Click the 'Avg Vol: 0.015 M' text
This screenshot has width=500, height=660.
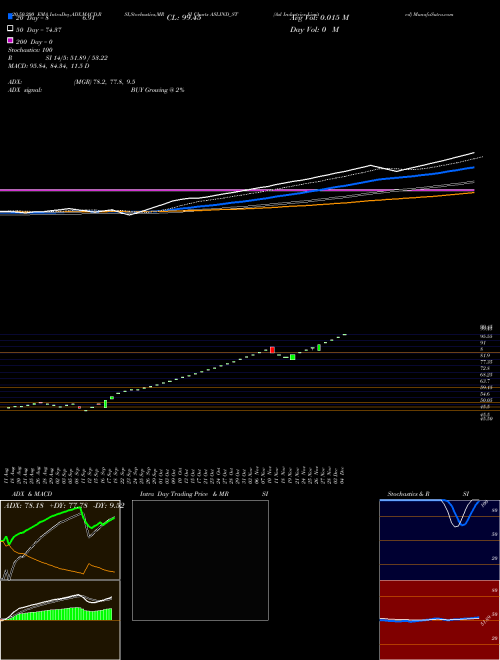pos(319,18)
